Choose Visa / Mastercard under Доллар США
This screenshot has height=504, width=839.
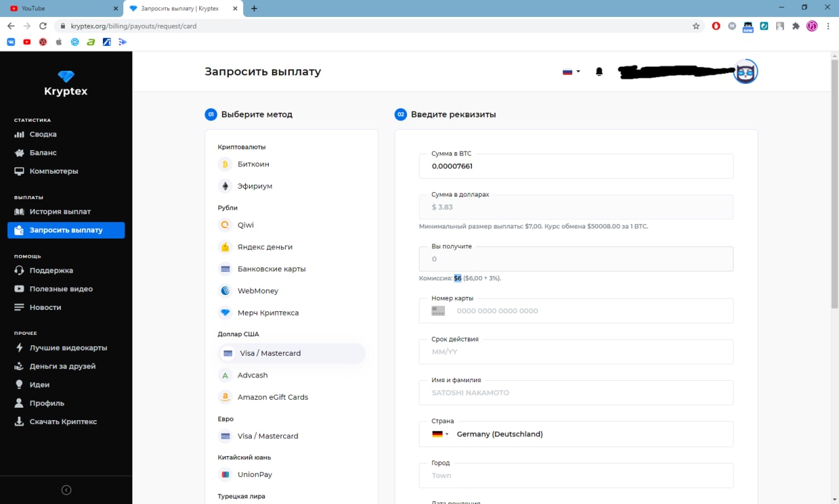click(291, 353)
